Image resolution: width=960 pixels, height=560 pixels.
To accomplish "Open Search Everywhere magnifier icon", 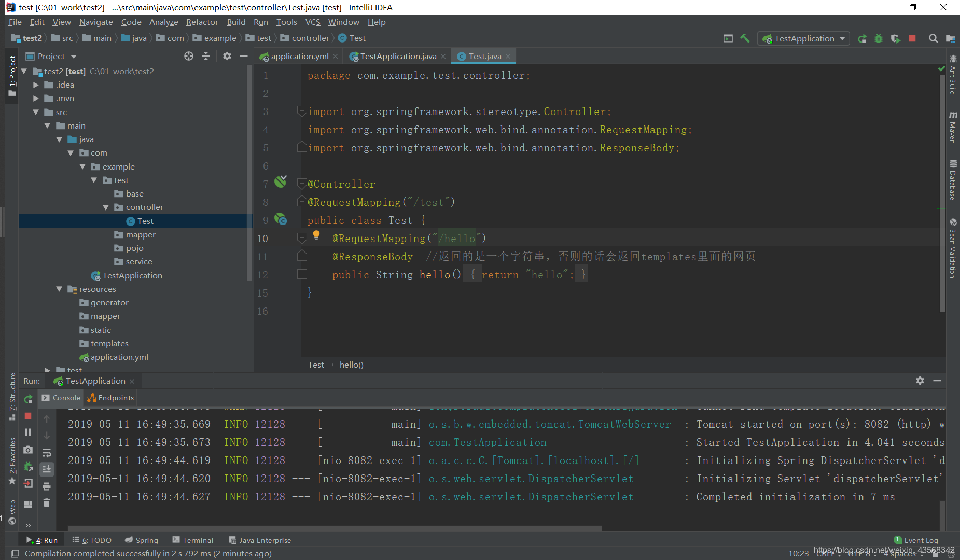I will coord(933,38).
